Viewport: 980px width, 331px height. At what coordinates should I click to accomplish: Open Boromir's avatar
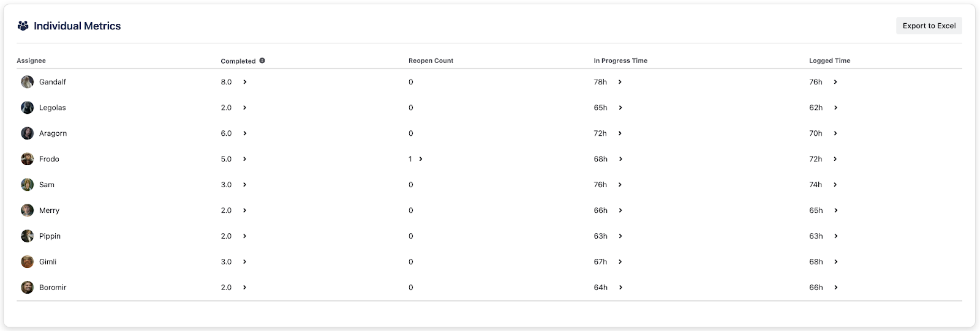coord(27,288)
